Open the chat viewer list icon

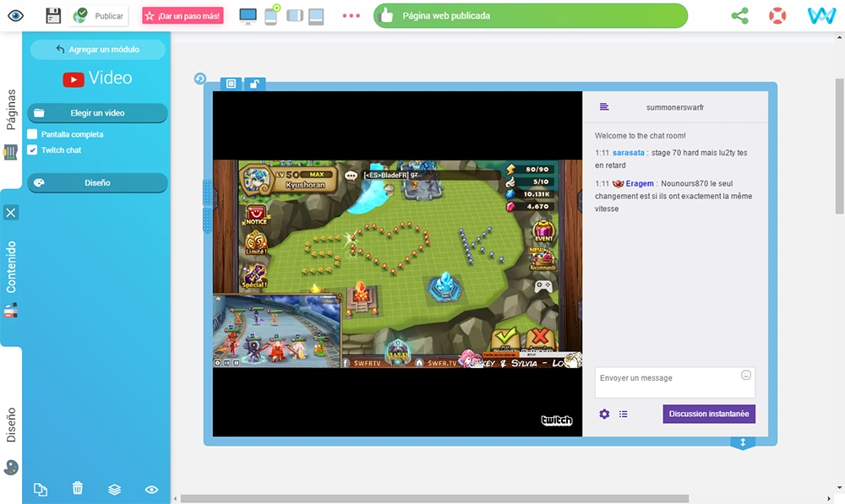[x=623, y=414]
